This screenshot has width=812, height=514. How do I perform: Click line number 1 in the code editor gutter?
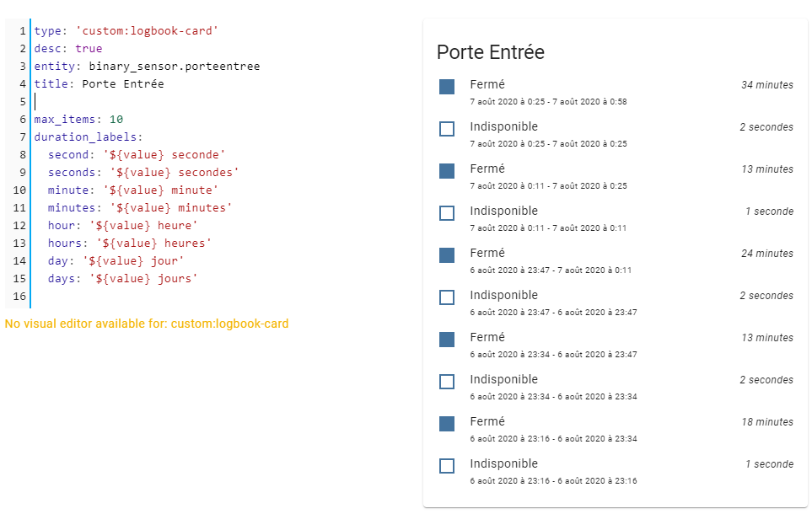(18, 30)
